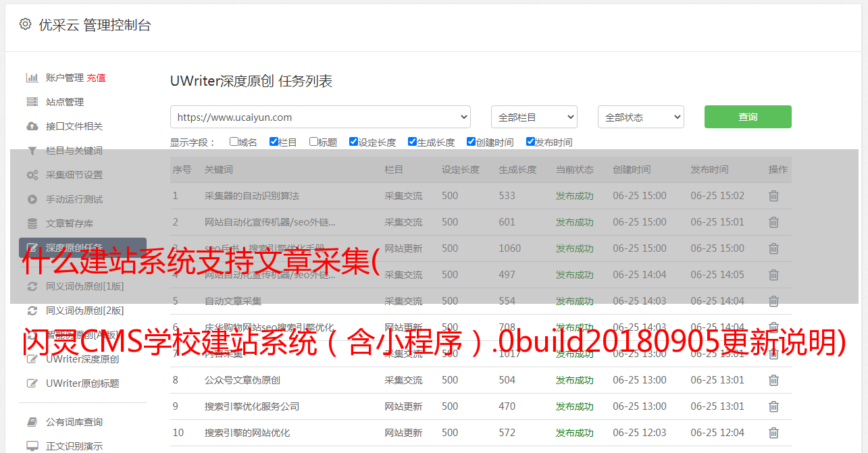Screen dimensions: 868x453
Task: Click the UWriter深度原创 任务列表 heading
Action: [x=251, y=82]
